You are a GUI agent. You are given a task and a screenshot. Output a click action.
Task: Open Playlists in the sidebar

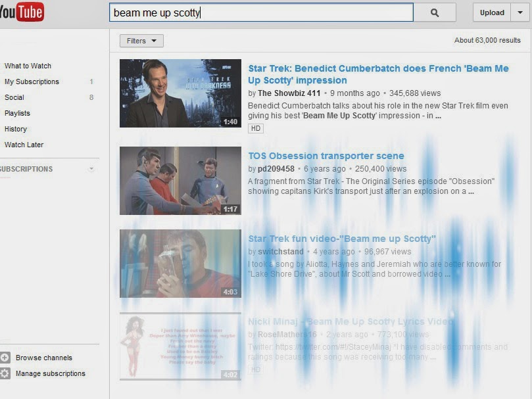click(x=17, y=113)
